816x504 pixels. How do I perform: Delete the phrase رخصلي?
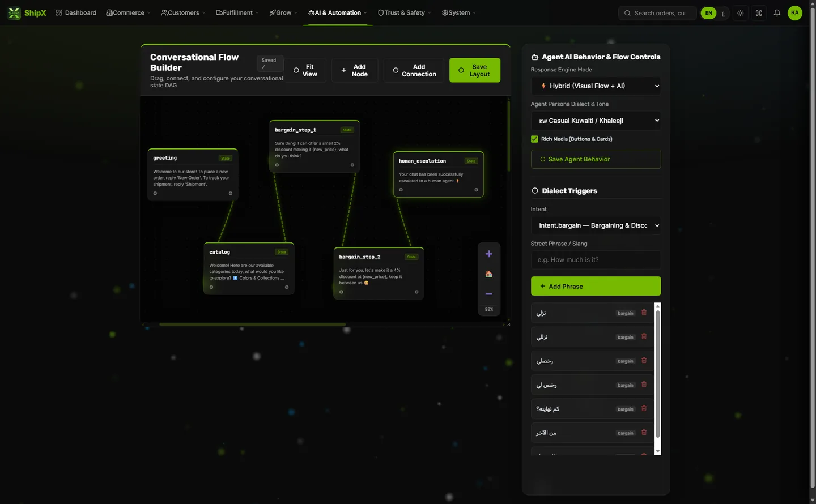click(x=644, y=361)
